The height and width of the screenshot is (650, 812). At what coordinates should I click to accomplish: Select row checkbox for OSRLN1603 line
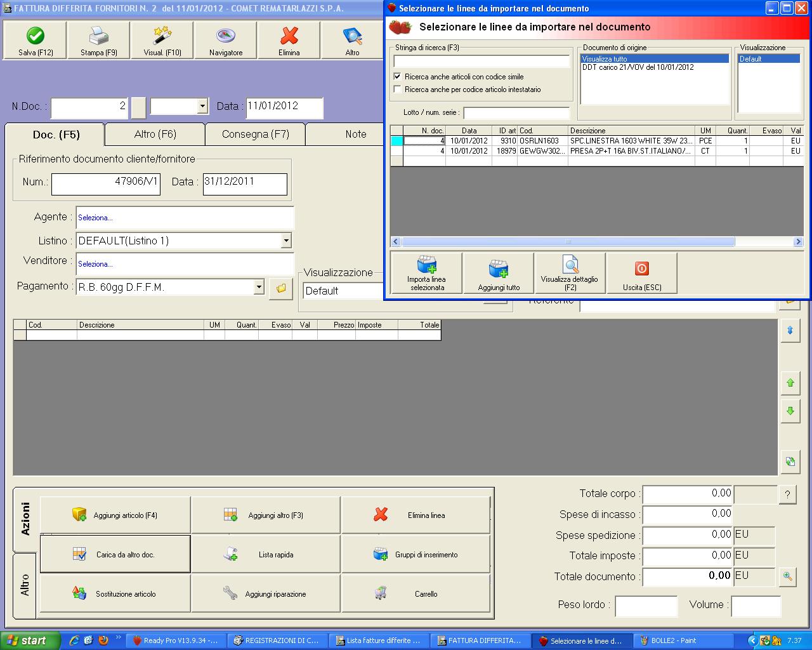click(x=396, y=141)
